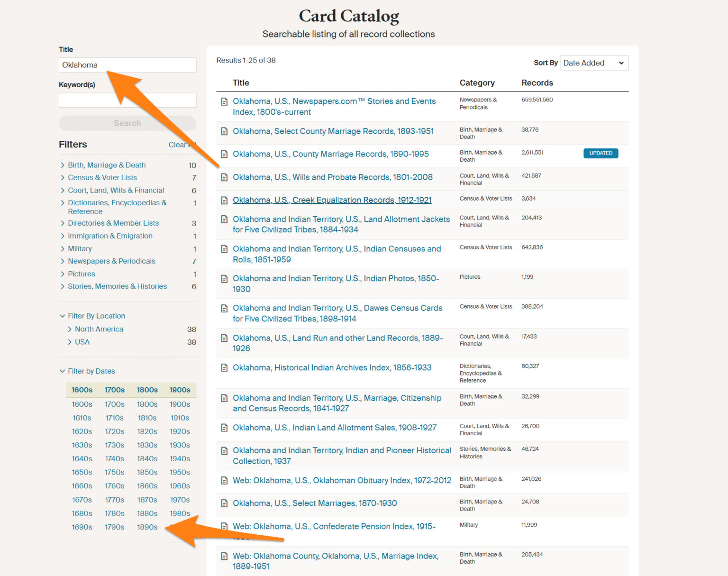Image resolution: width=728 pixels, height=576 pixels.
Task: Click the record icon for Historical Indian Archives Index
Action: (x=224, y=367)
